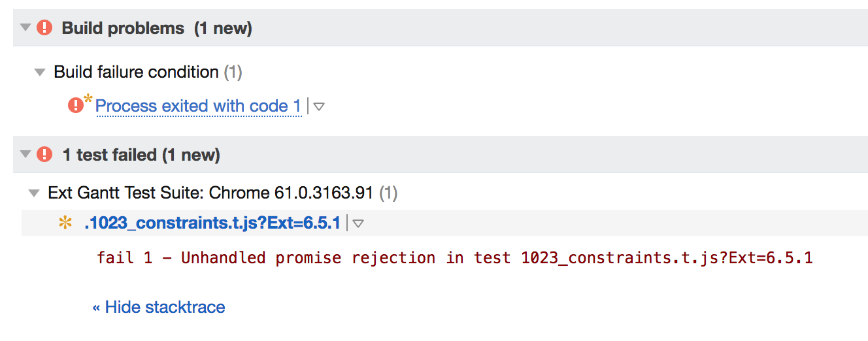Open dropdown arrow next to 1023_constraints test

(358, 224)
